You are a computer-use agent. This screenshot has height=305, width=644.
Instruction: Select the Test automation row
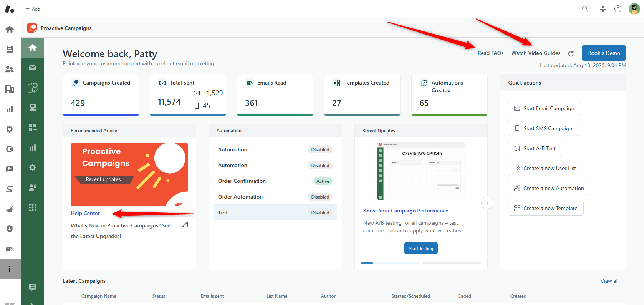275,212
